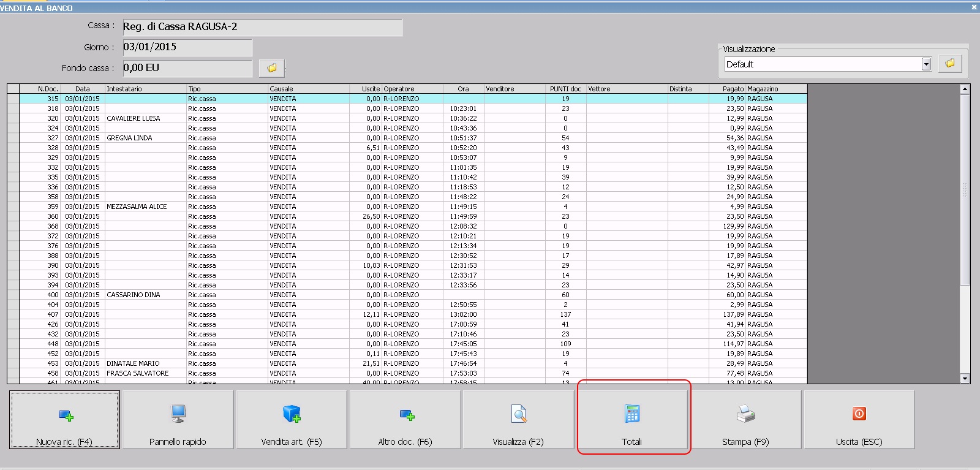The height and width of the screenshot is (470, 980).
Task: Click the Tipo column header
Action: pyautogui.click(x=227, y=89)
